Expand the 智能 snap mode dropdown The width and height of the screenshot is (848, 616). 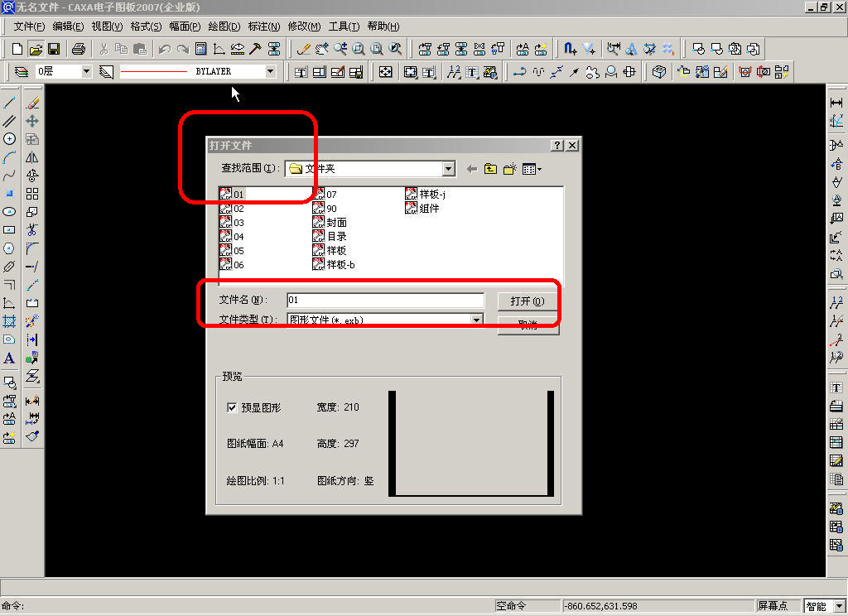(x=840, y=606)
